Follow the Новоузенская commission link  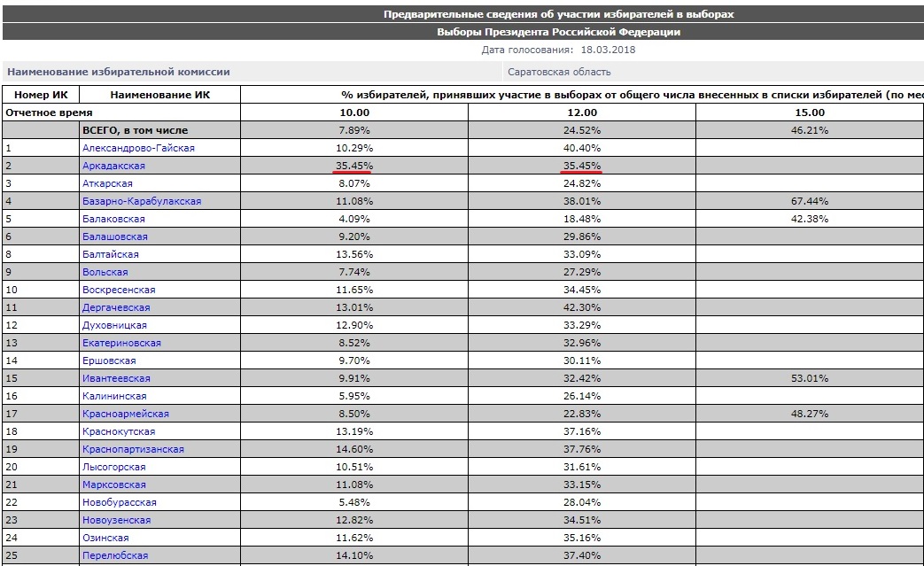tap(117, 519)
